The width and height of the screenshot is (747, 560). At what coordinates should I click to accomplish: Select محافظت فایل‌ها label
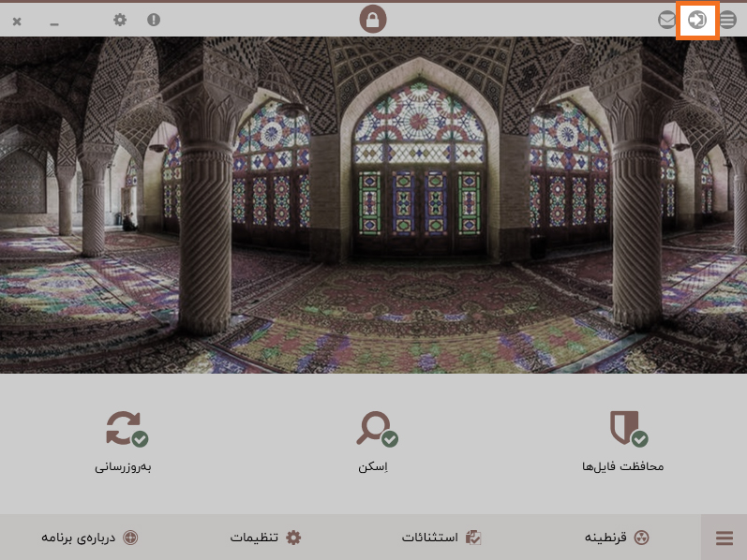(622, 466)
